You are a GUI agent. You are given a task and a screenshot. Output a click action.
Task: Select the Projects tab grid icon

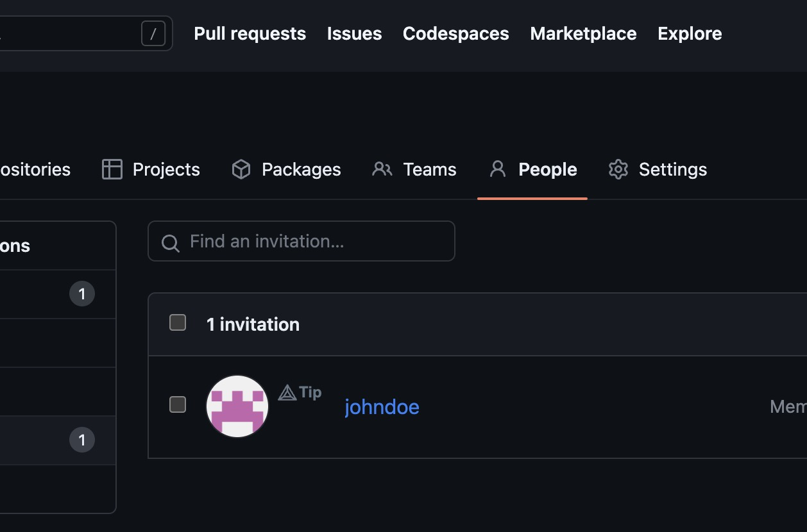click(x=112, y=169)
